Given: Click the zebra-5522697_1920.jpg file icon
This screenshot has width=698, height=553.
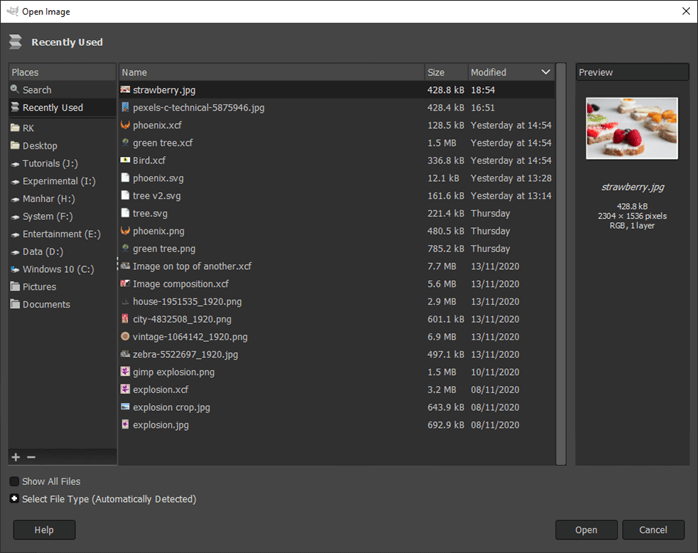Looking at the screenshot, I should coord(125,354).
